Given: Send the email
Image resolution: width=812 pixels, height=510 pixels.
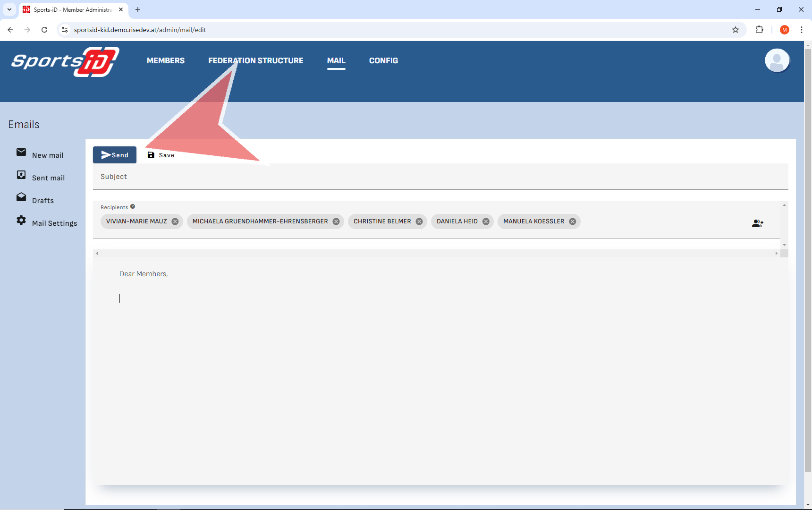Looking at the screenshot, I should tap(115, 155).
